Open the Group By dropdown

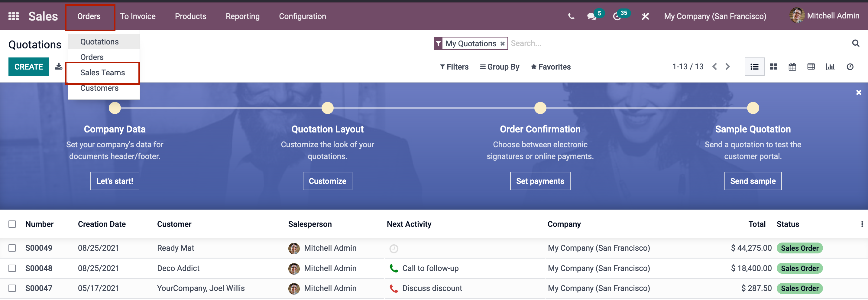[500, 67]
